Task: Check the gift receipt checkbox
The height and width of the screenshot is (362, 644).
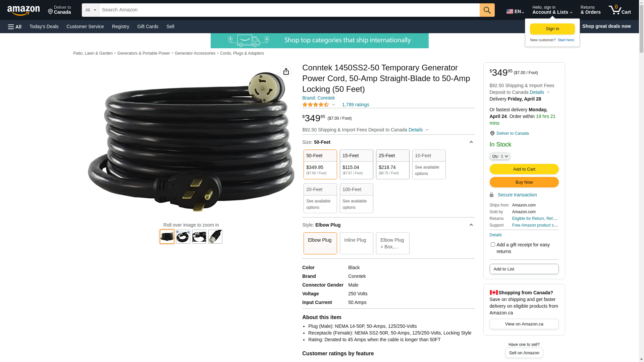Action: click(x=493, y=245)
